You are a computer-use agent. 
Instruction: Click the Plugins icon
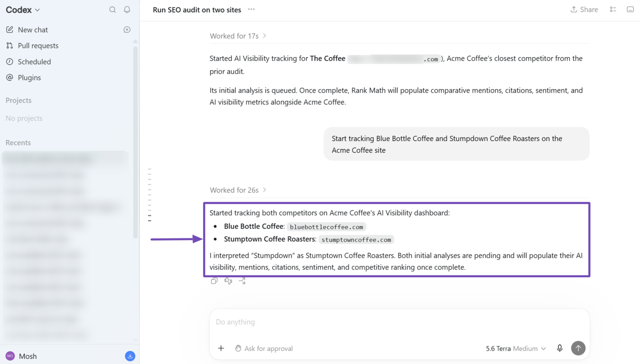click(x=10, y=78)
